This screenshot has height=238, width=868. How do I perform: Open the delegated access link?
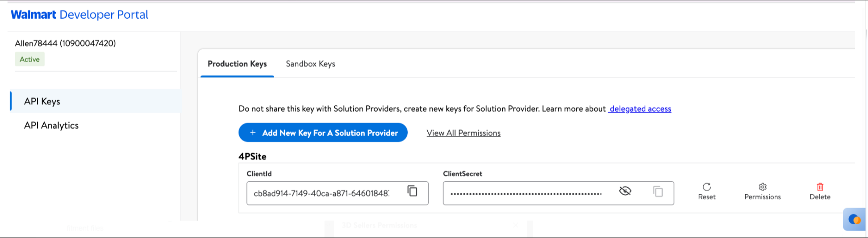click(x=640, y=109)
